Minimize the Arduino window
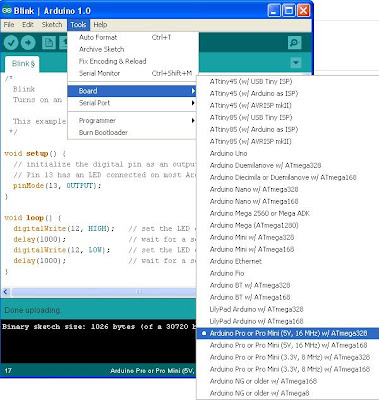Viewport: 379px width, 400px height. pos(274,11)
